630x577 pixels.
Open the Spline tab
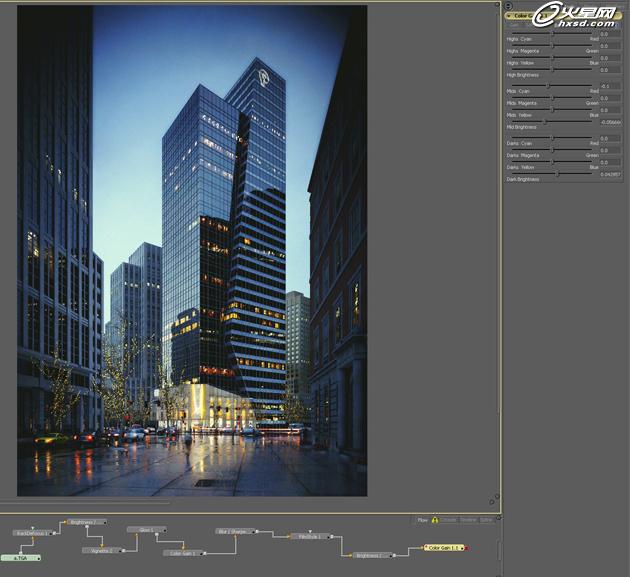[x=487, y=520]
